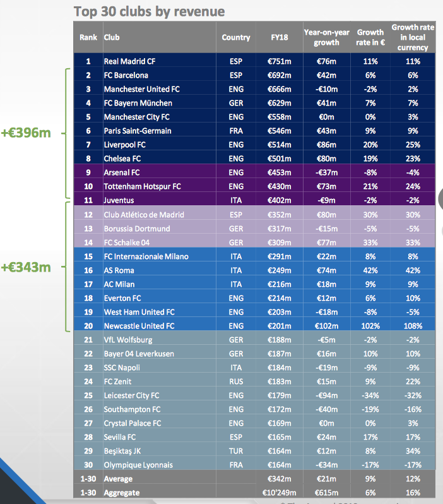443x504 pixels.
Task: Click the 'Southampton FC' club name
Action: [132, 409]
